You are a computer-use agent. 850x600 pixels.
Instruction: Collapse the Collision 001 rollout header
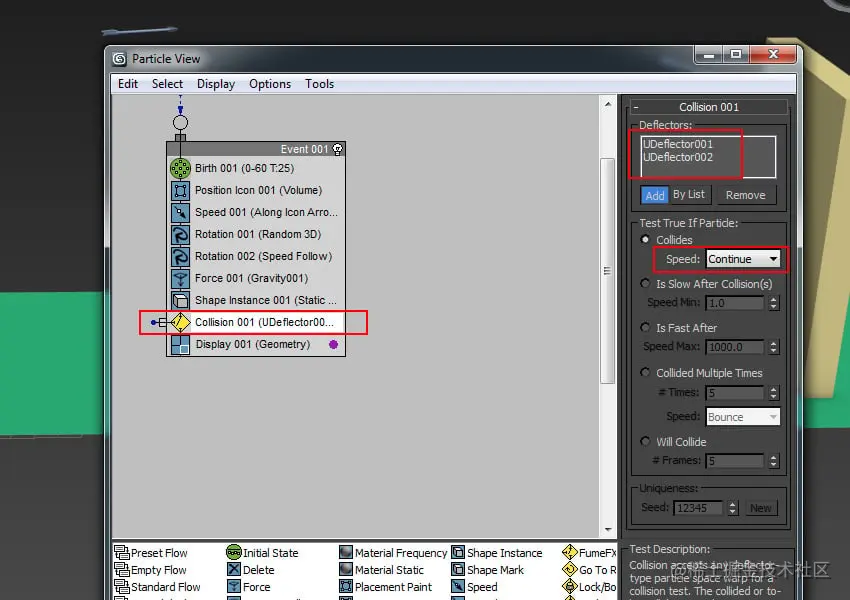(x=709, y=107)
